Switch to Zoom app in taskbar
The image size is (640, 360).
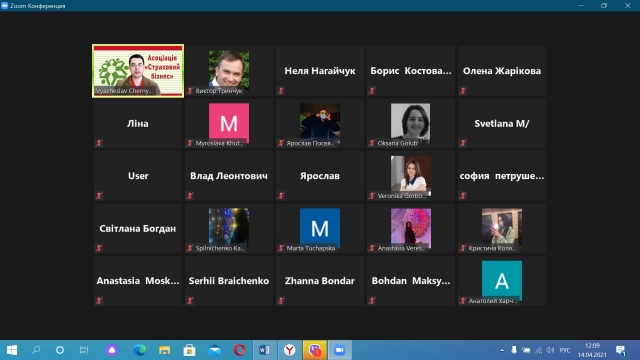[x=340, y=350]
